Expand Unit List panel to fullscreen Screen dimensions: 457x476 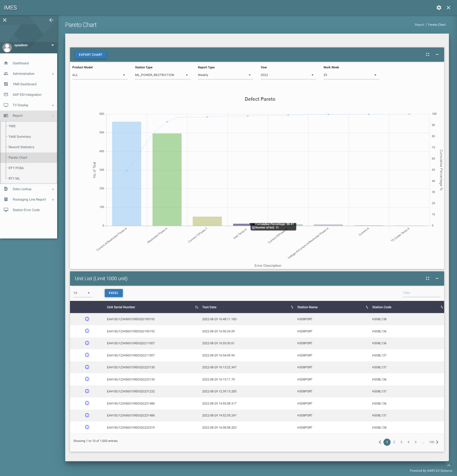(x=427, y=278)
